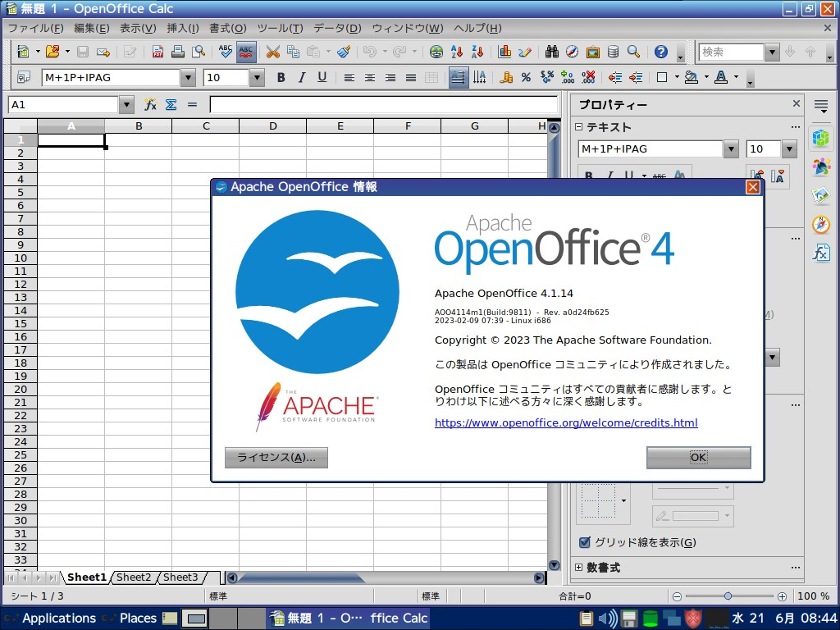Click OK in the About dialog
This screenshot has height=630, width=840.
point(699,458)
